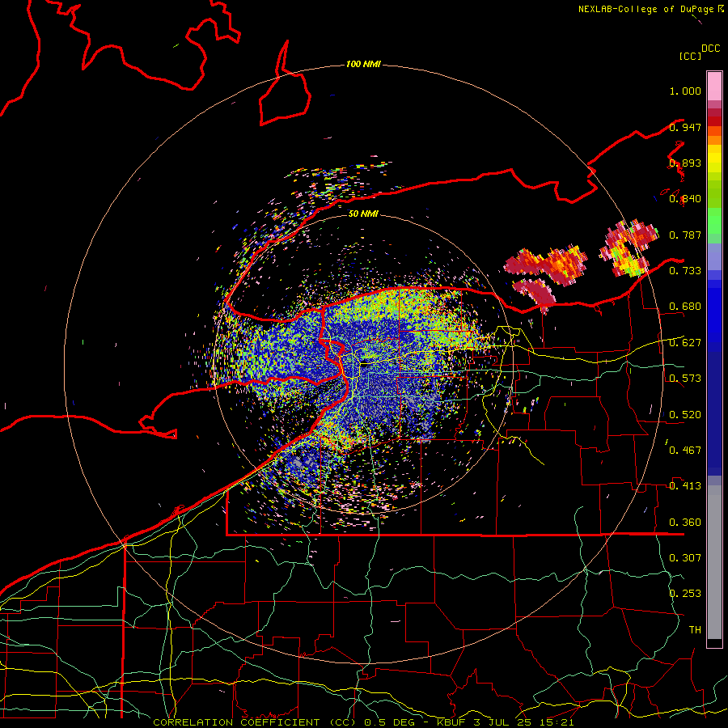Screen dimensions: 728x728
Task: Click the 0.893 color scale value
Action: (685, 163)
